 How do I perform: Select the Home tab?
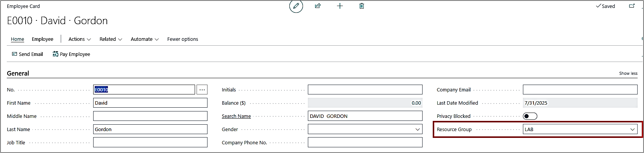(x=17, y=39)
